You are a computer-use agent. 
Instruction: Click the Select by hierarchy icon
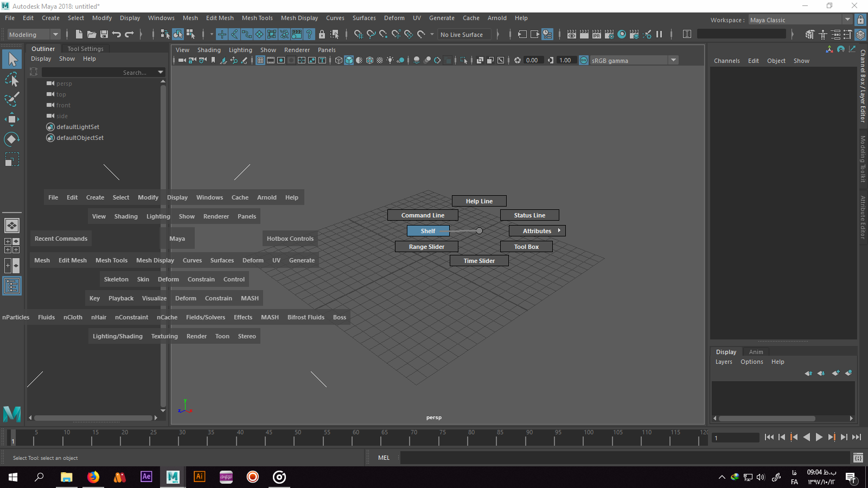click(165, 34)
